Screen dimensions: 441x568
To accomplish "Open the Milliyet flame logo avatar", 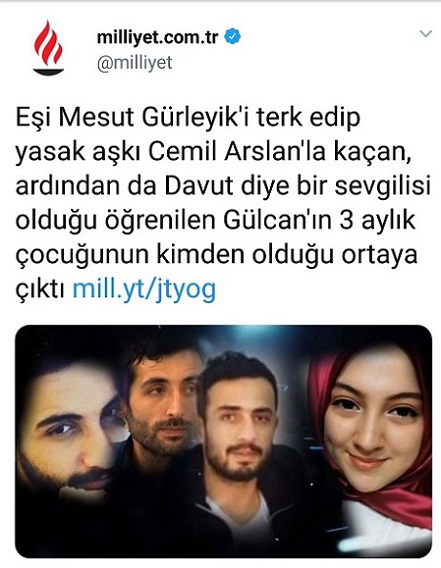I will (x=49, y=48).
